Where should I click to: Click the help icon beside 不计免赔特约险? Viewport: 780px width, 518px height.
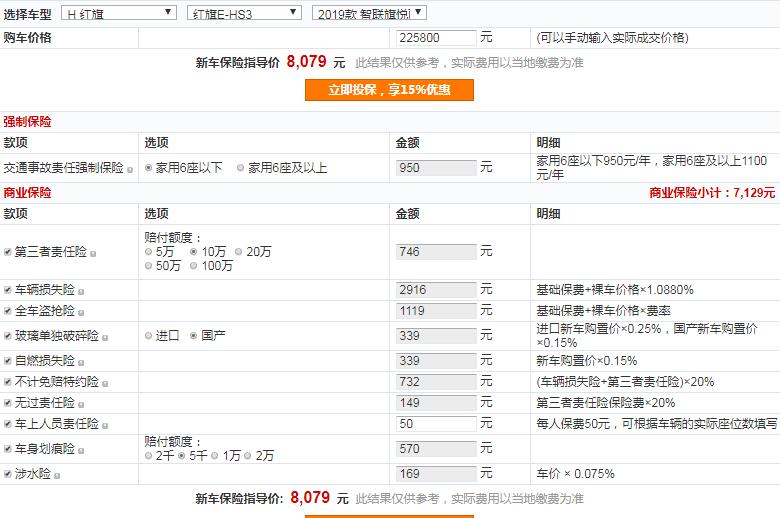(x=105, y=384)
